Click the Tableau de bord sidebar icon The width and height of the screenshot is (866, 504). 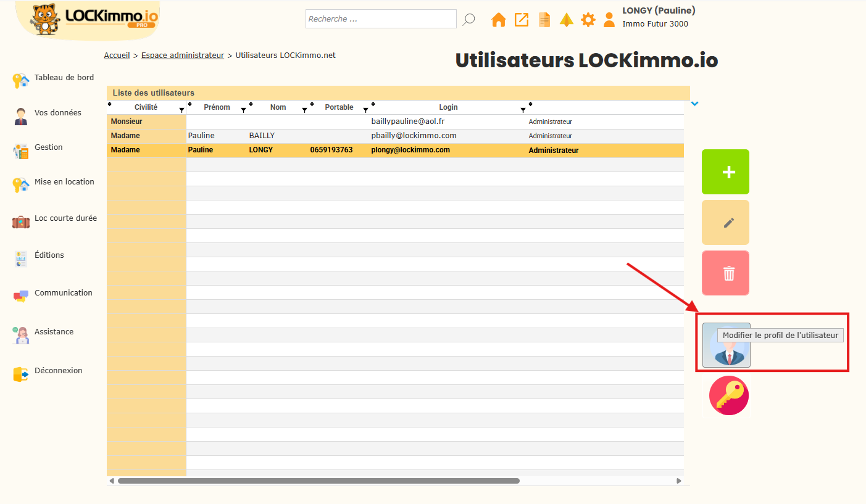tap(21, 80)
